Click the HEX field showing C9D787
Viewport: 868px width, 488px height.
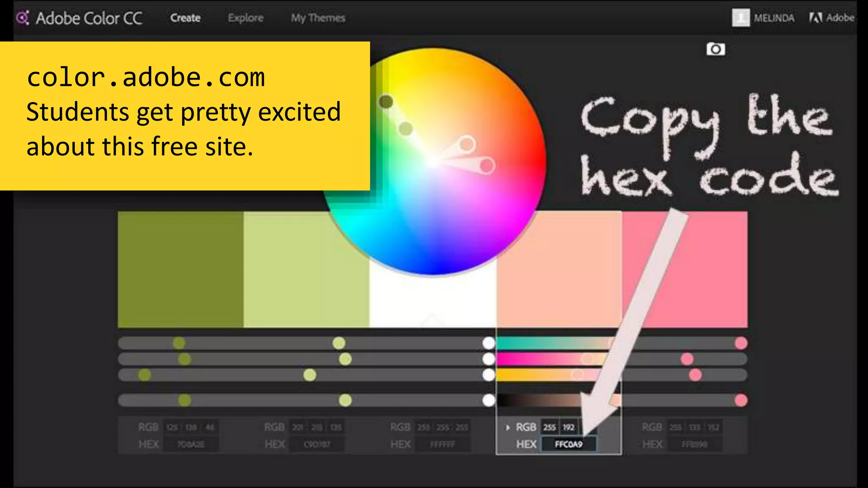317,444
